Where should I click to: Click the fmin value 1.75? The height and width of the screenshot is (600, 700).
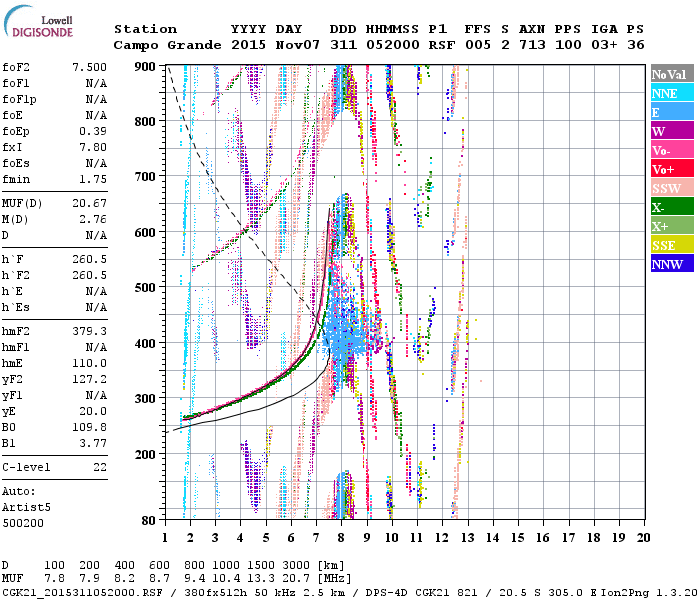coord(93,179)
